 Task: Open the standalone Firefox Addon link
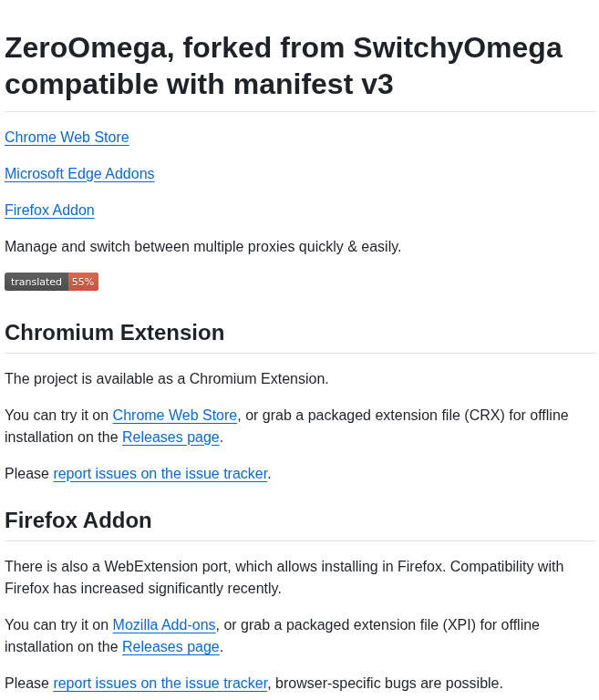[49, 211]
